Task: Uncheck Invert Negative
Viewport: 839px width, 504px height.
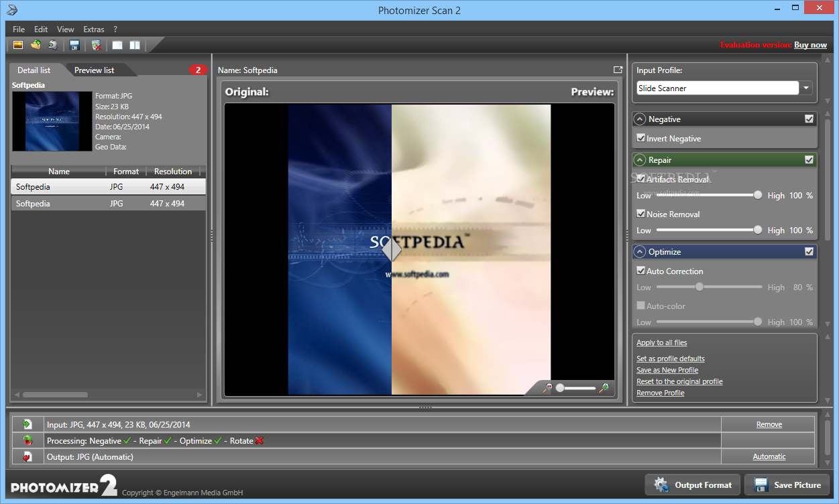Action: point(641,139)
